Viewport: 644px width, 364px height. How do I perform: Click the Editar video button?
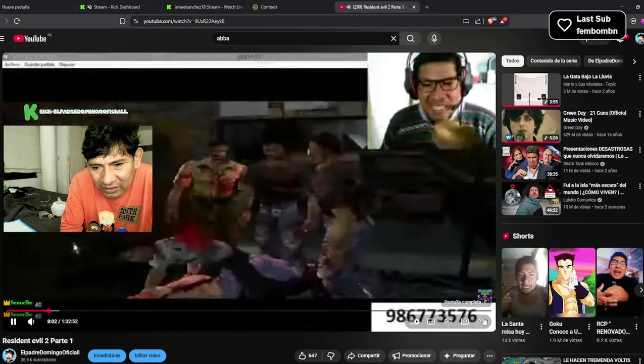click(147, 356)
